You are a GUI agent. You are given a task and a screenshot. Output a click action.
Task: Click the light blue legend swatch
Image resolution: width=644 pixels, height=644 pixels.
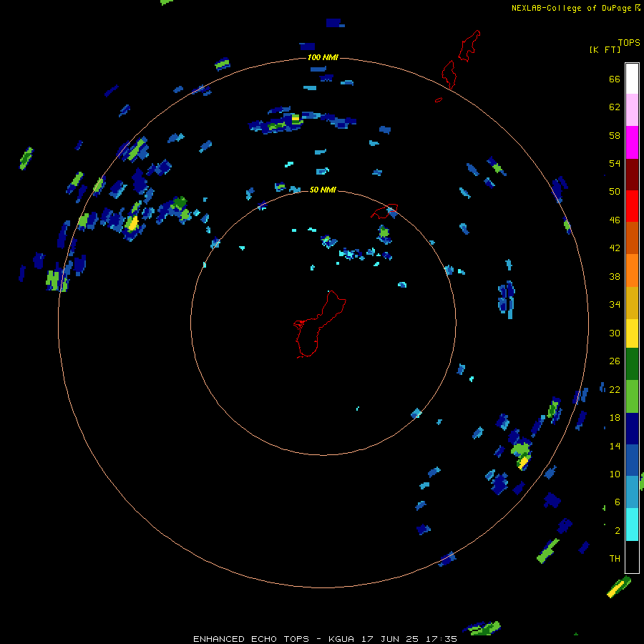tap(632, 492)
